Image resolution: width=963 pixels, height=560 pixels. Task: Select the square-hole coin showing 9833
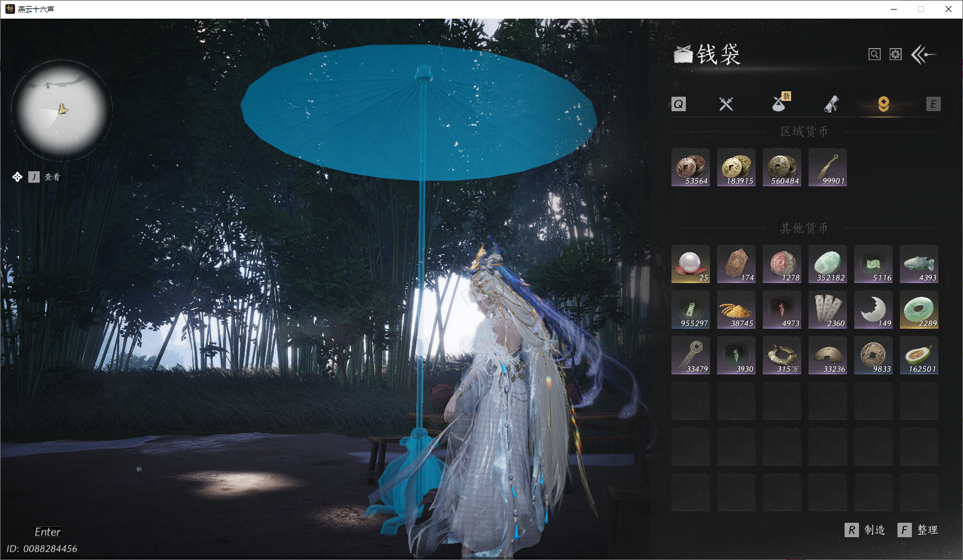click(x=873, y=356)
